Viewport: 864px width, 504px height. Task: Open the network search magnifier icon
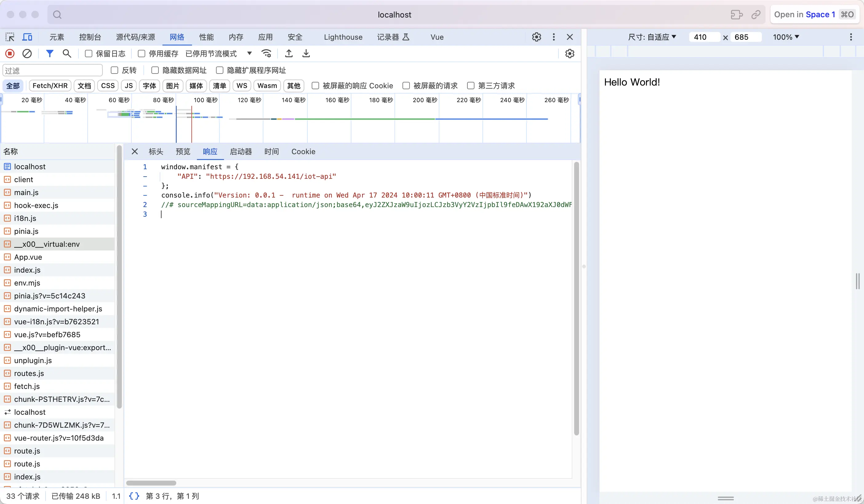(x=67, y=54)
